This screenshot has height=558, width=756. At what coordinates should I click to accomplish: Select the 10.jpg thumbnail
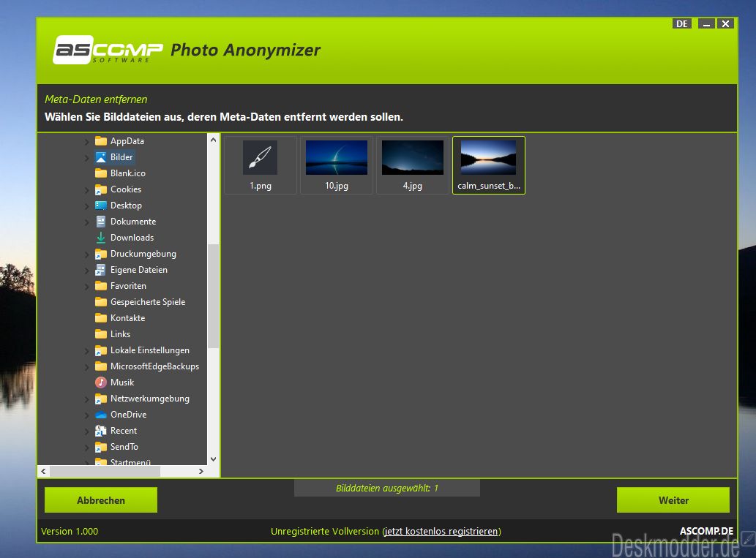(337, 165)
